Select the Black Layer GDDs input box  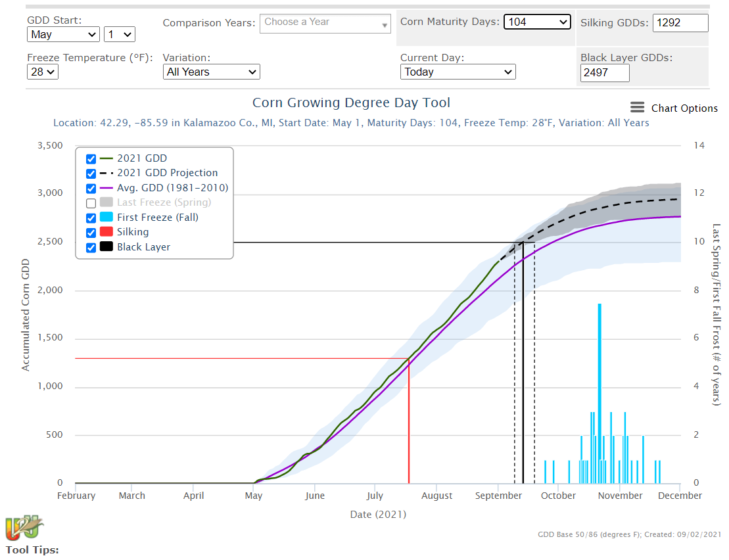[604, 73]
